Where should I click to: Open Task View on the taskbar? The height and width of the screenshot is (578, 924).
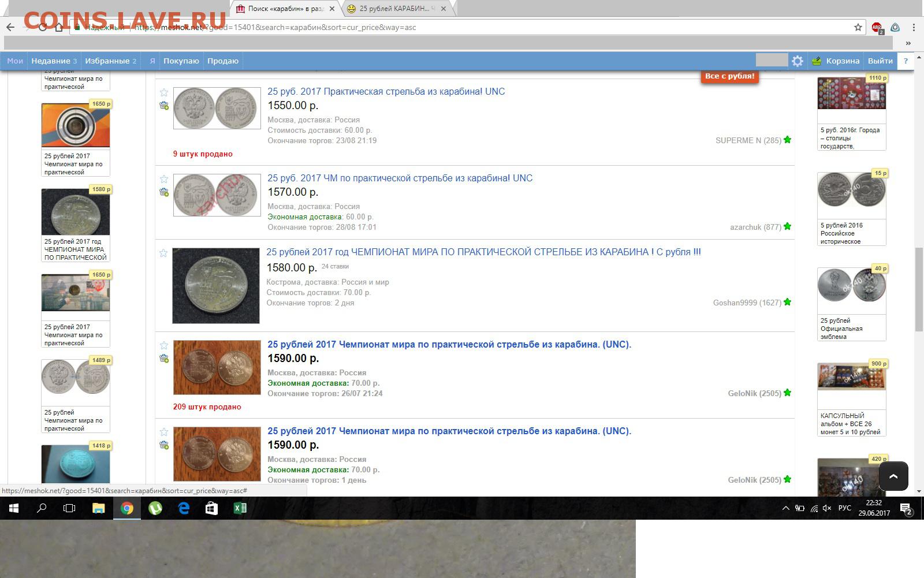[69, 508]
